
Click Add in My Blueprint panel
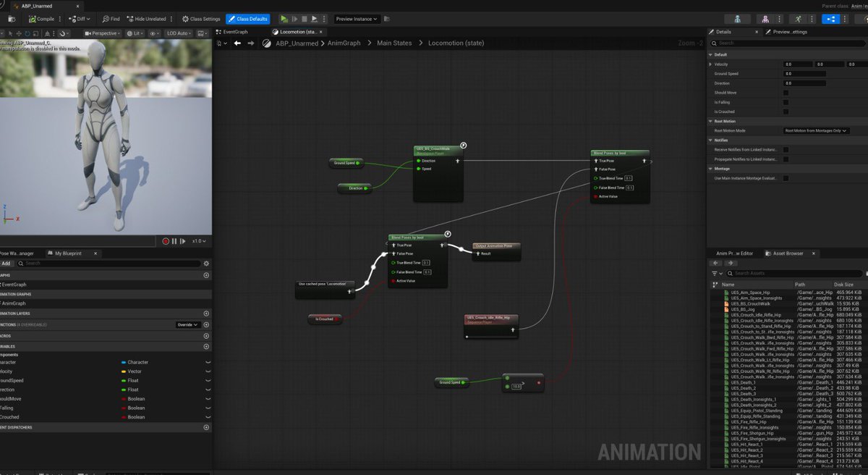point(7,264)
